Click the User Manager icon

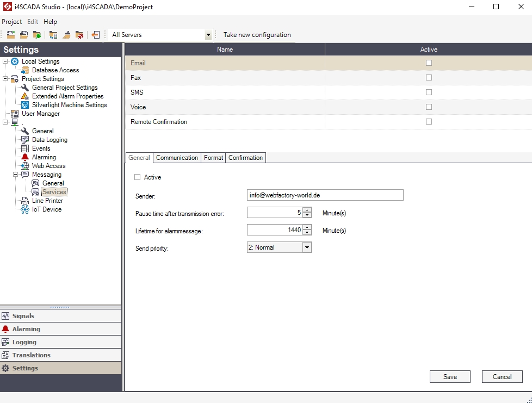pyautogui.click(x=15, y=114)
